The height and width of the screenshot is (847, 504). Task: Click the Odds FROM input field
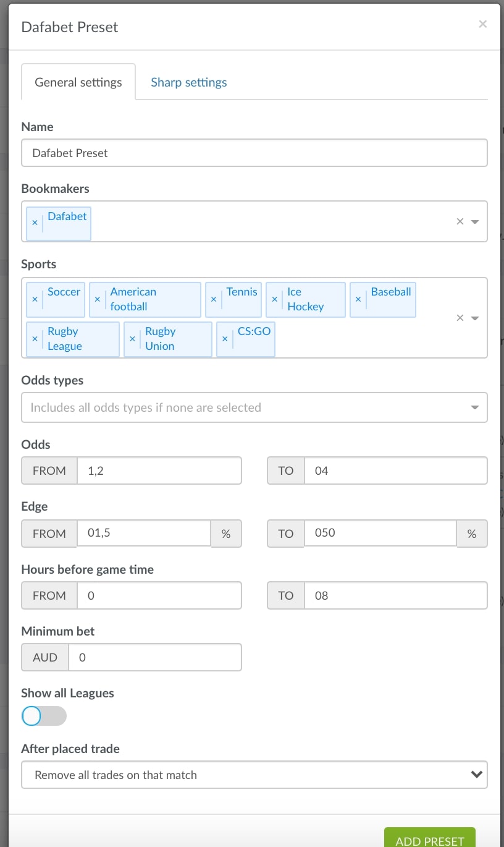tap(159, 470)
